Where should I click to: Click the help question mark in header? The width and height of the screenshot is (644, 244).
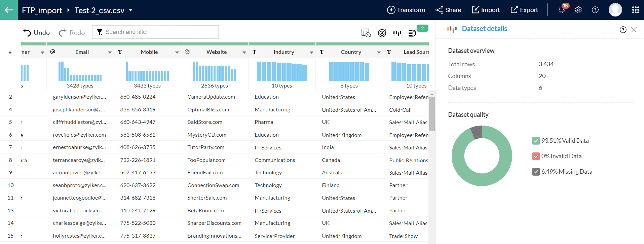pyautogui.click(x=595, y=10)
